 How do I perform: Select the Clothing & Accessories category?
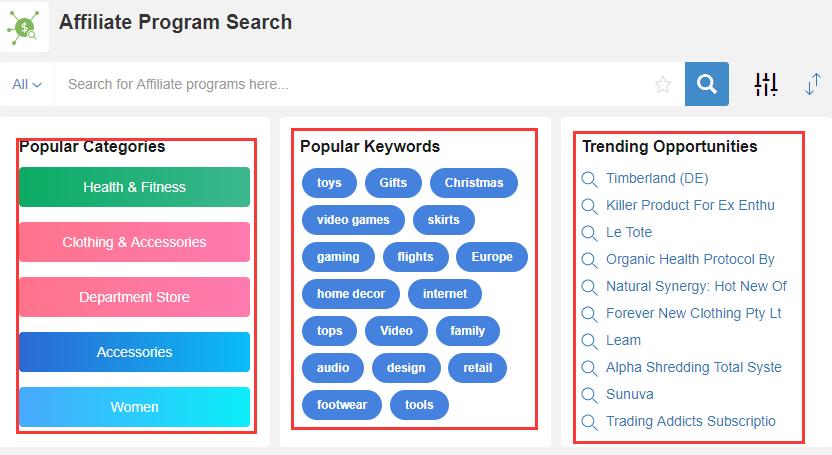[134, 242]
